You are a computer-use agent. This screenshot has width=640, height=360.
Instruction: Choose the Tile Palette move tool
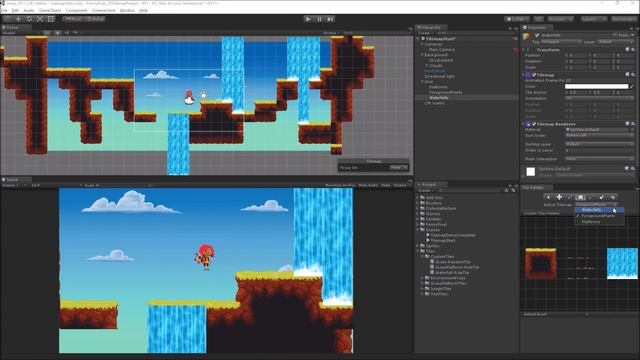click(559, 197)
